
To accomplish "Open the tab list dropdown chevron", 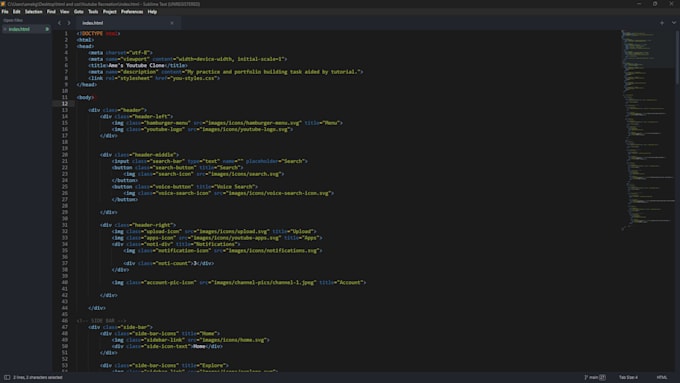I will (673, 23).
